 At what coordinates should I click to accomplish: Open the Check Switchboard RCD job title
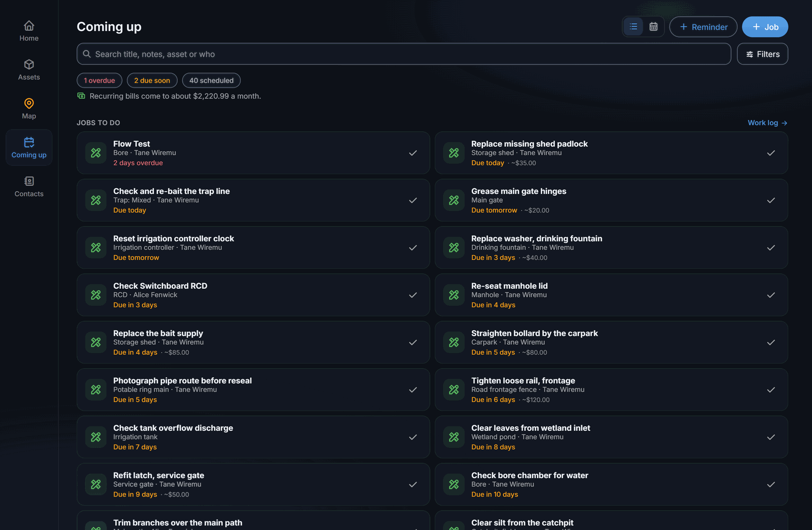[160, 286]
